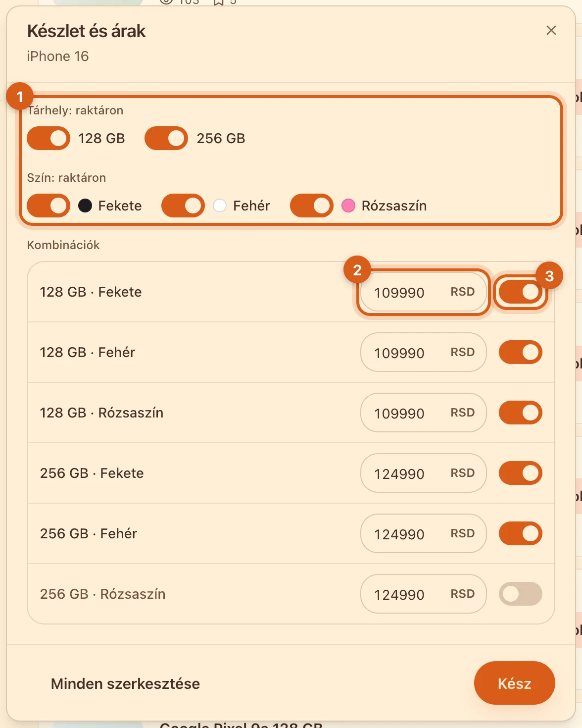Click the pink Rózsaszín color dot
The width and height of the screenshot is (582, 728).
pos(348,206)
